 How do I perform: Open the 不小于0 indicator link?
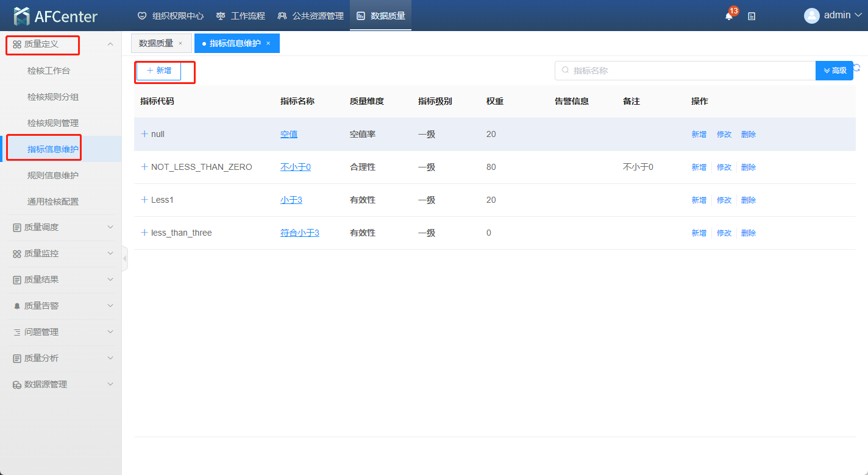tap(296, 167)
